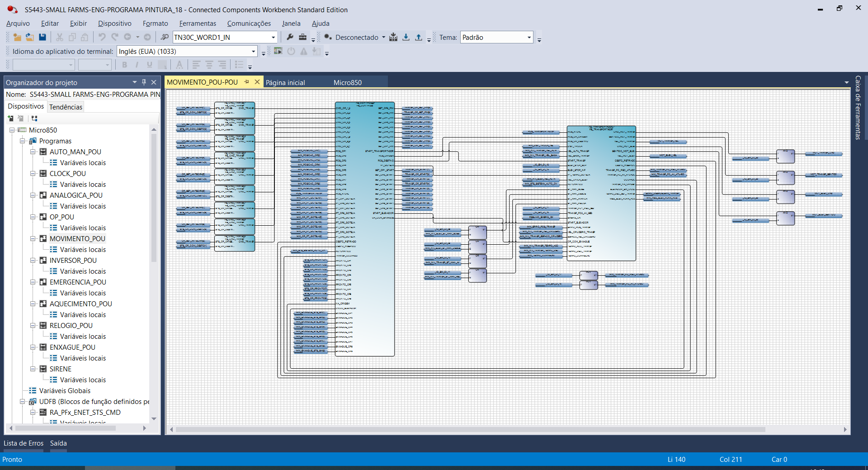868x470 pixels.
Task: Select Variáveis Globais in the tree
Action: click(65, 391)
